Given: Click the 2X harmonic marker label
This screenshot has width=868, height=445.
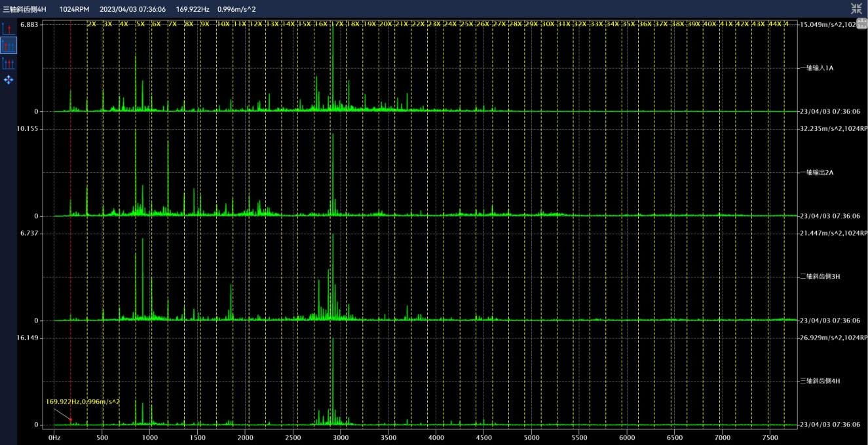Looking at the screenshot, I should (x=92, y=24).
